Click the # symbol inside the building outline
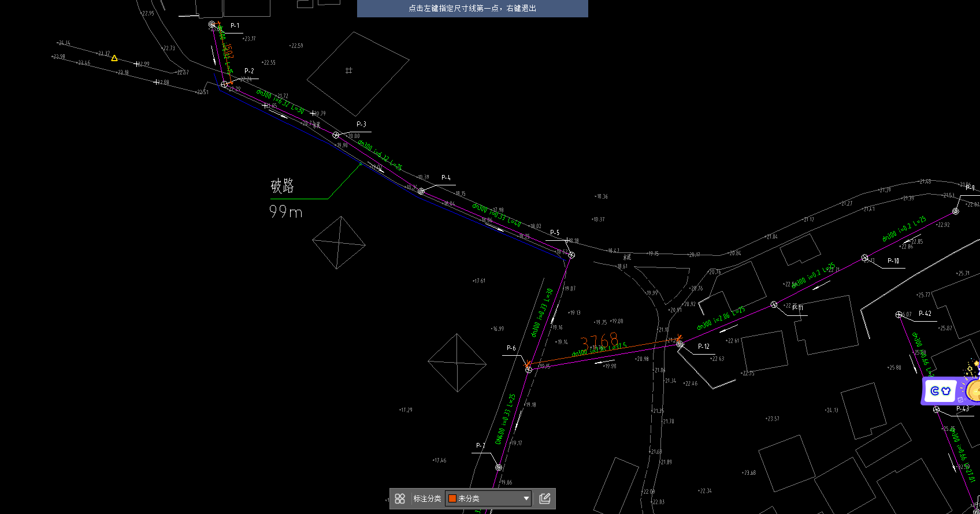This screenshot has height=514, width=980. point(348,70)
